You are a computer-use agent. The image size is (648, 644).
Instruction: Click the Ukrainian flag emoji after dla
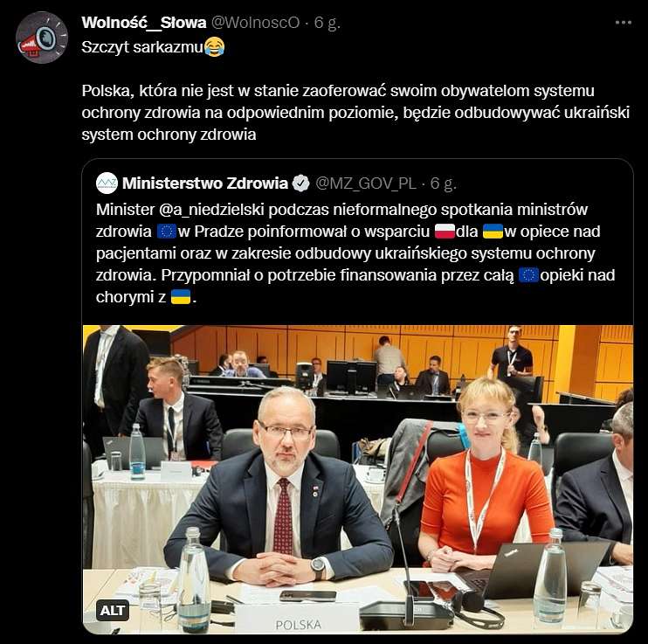[493, 232]
